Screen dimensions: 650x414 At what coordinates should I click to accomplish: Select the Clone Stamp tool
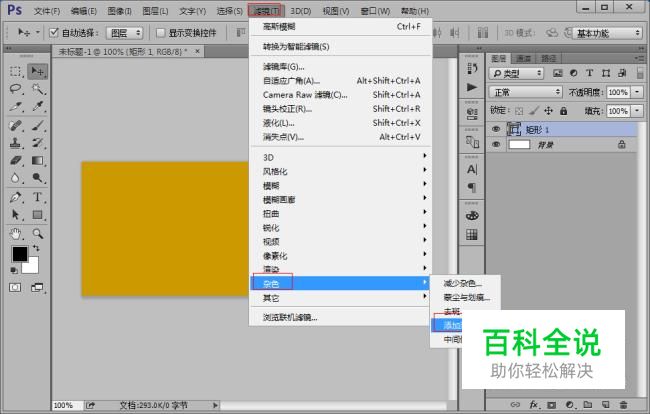coord(15,143)
